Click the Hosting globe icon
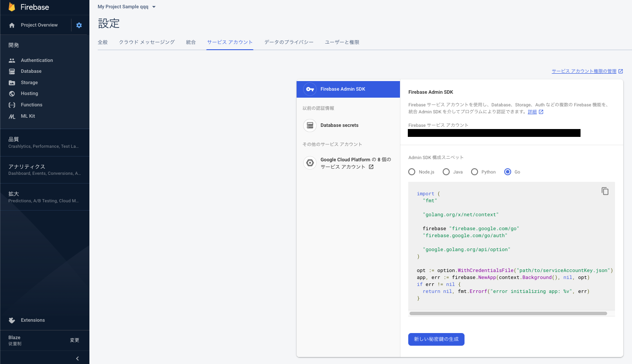 coord(12,94)
